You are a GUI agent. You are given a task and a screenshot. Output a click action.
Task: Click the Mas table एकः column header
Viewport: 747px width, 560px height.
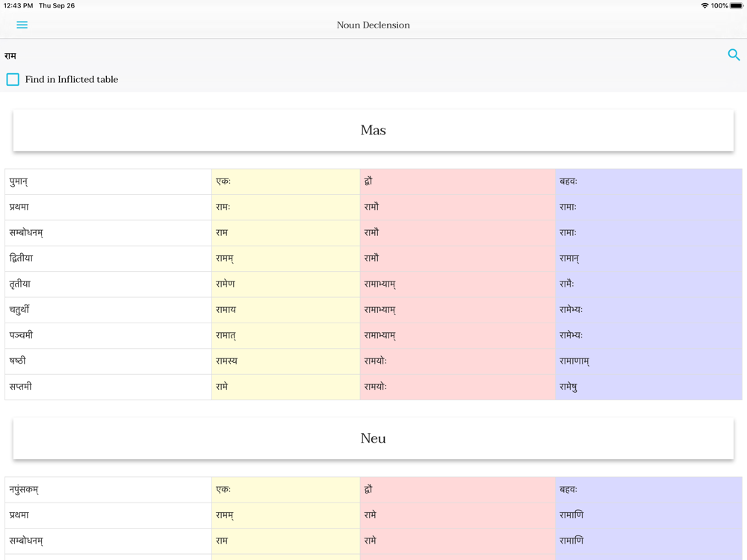(x=286, y=181)
